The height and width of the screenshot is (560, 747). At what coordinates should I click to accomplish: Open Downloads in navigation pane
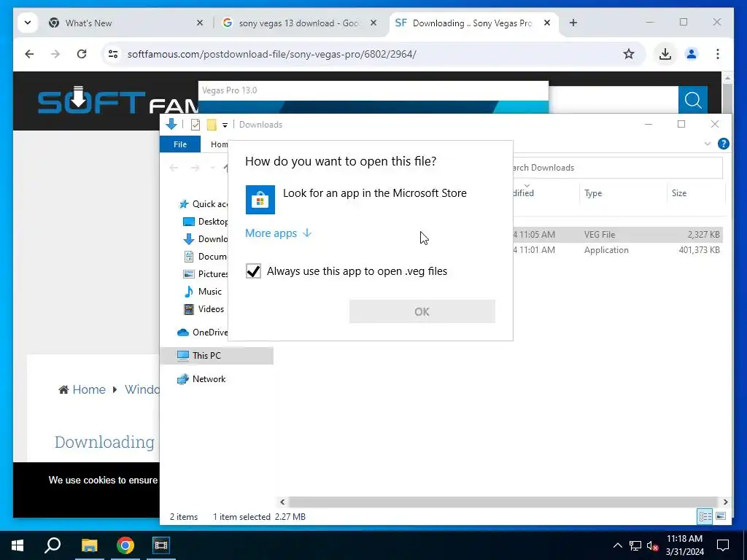pyautogui.click(x=206, y=239)
